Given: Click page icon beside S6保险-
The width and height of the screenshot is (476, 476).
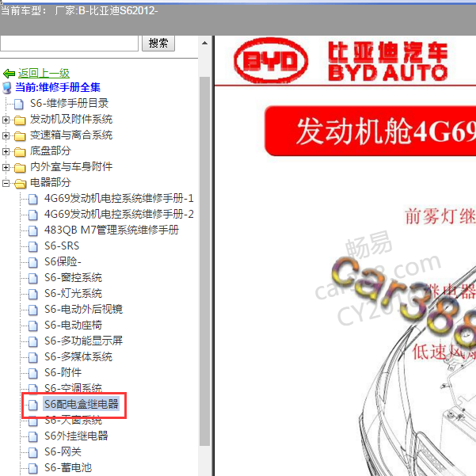Looking at the screenshot, I should [33, 262].
